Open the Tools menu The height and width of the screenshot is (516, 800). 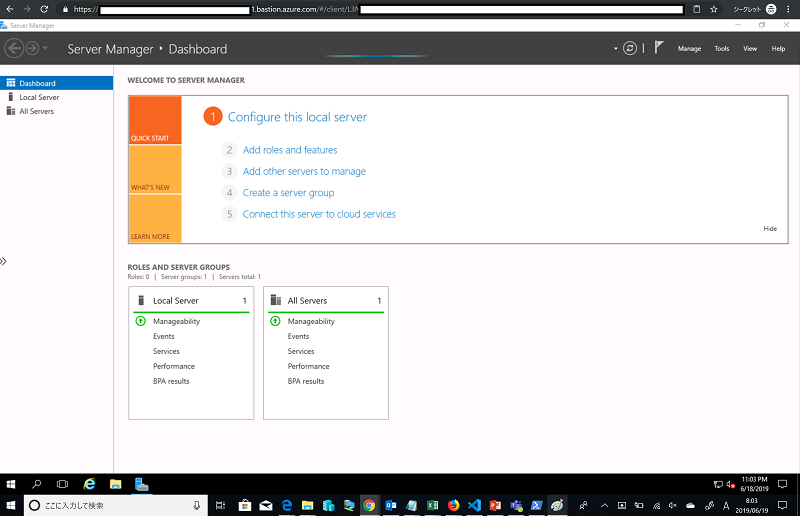pos(722,49)
